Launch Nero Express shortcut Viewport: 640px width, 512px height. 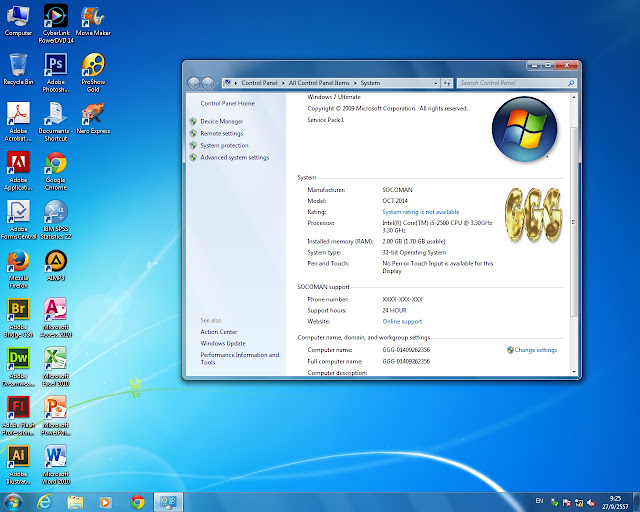pos(93,118)
